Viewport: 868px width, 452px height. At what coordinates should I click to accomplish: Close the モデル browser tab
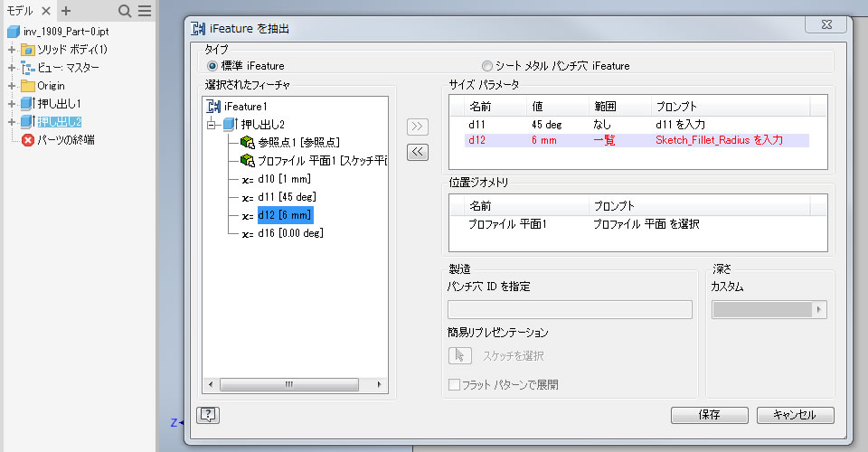pos(46,11)
